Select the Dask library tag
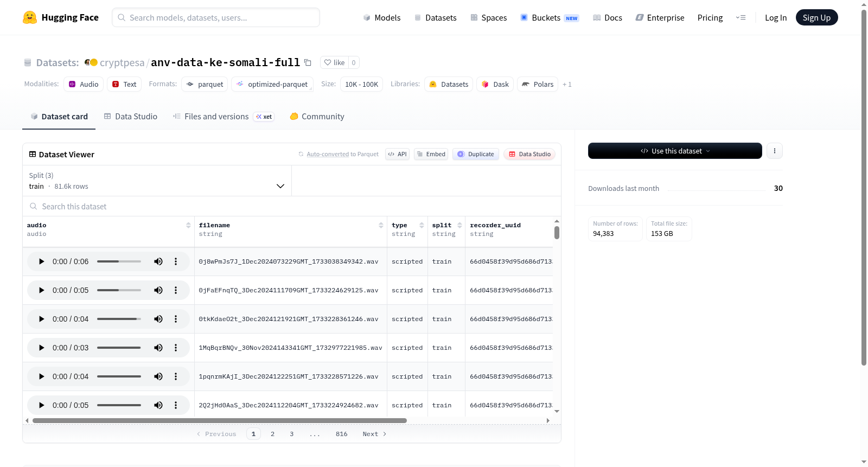Image resolution: width=868 pixels, height=467 pixels. tap(495, 84)
